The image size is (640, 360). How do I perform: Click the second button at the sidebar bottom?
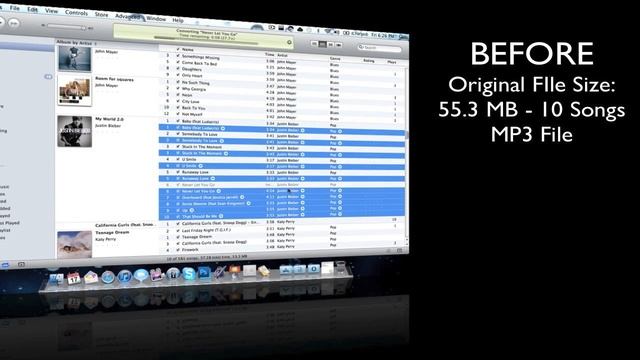[x=21, y=265]
